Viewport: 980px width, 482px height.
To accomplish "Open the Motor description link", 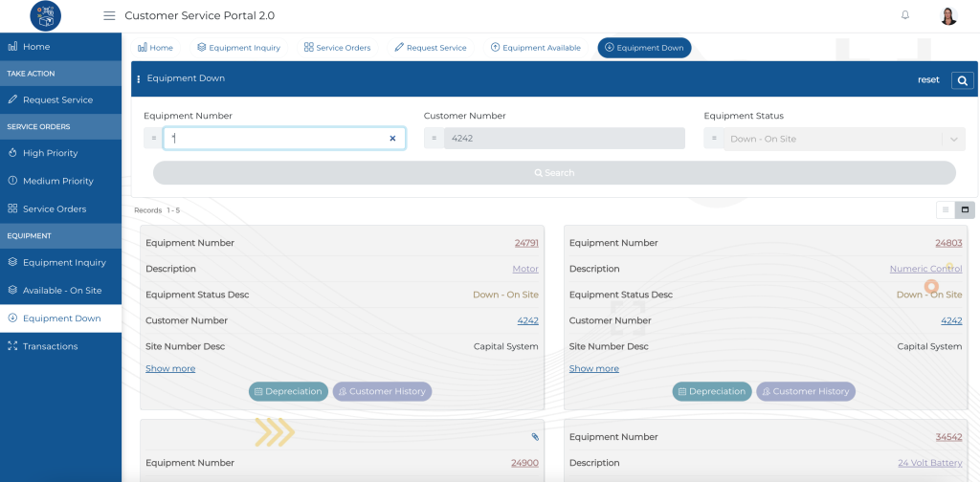I will pos(525,269).
